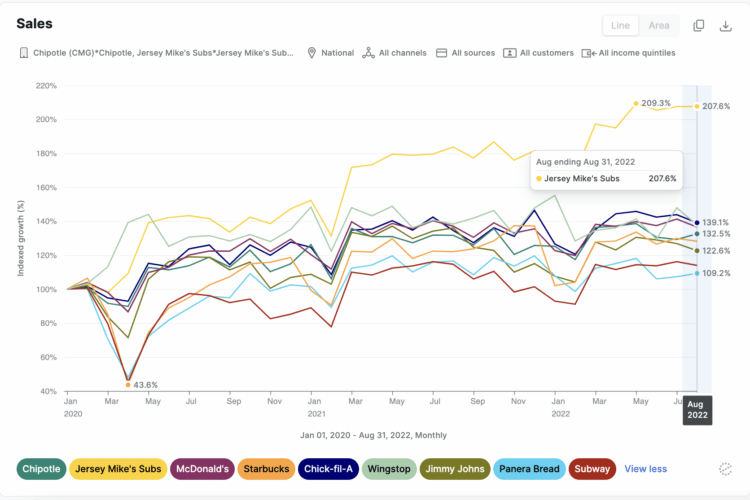750x500 pixels.
Task: Switch chart view to Area
Action: pyautogui.click(x=659, y=26)
